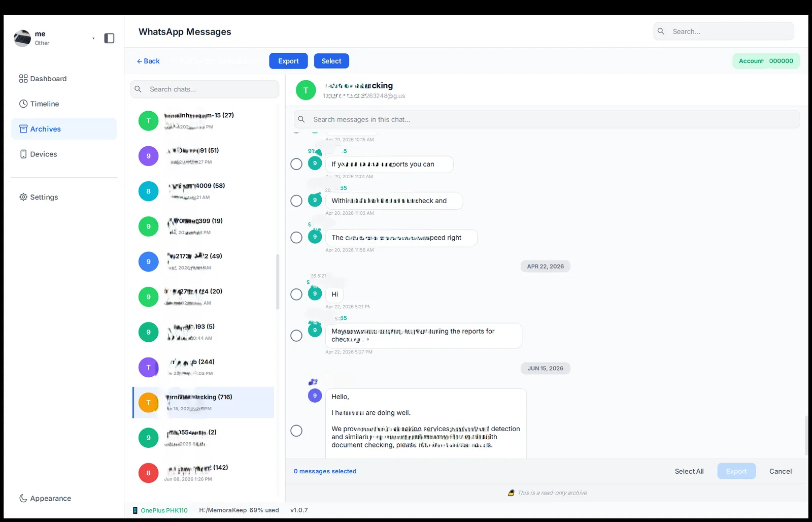Select message ending 'ports you can'
The width and height of the screenshot is (812, 522).
pyautogui.click(x=296, y=164)
